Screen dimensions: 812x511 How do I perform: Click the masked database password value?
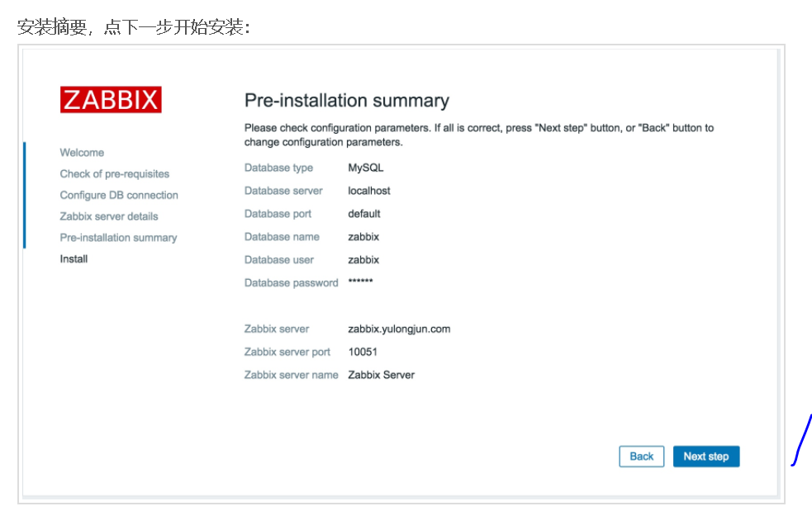360,282
